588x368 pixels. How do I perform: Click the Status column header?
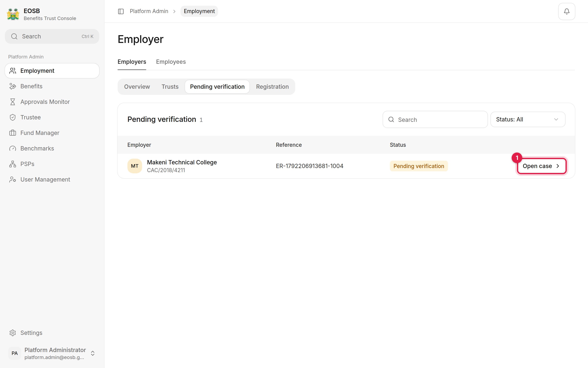tap(398, 145)
